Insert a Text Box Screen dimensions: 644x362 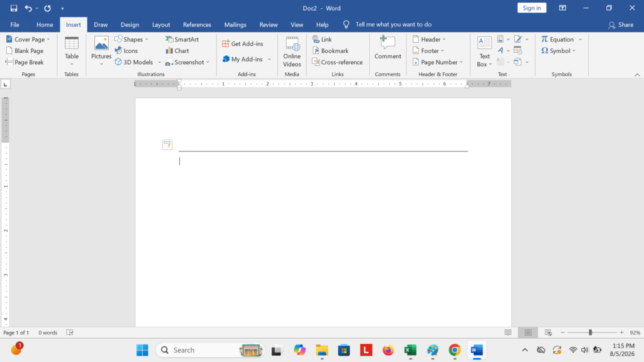tap(484, 52)
